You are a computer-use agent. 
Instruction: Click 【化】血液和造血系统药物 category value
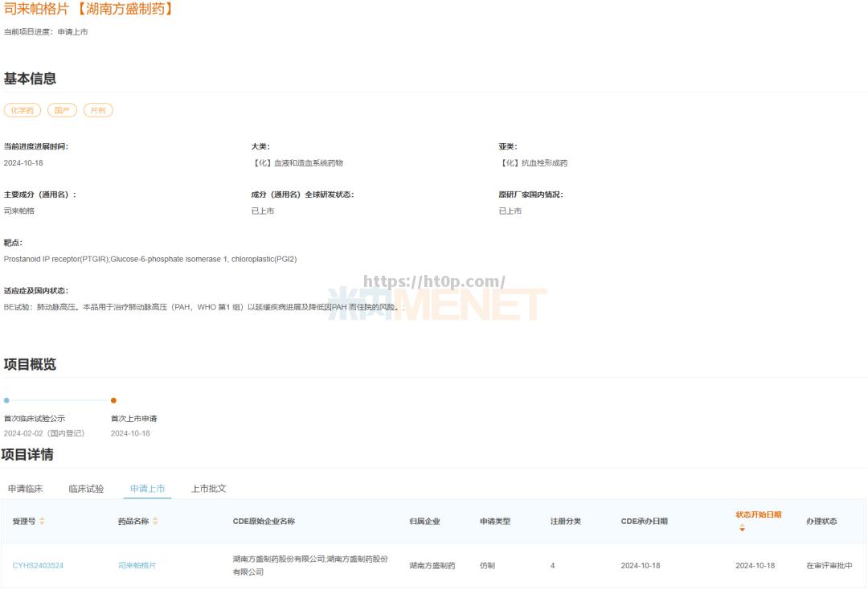(297, 162)
